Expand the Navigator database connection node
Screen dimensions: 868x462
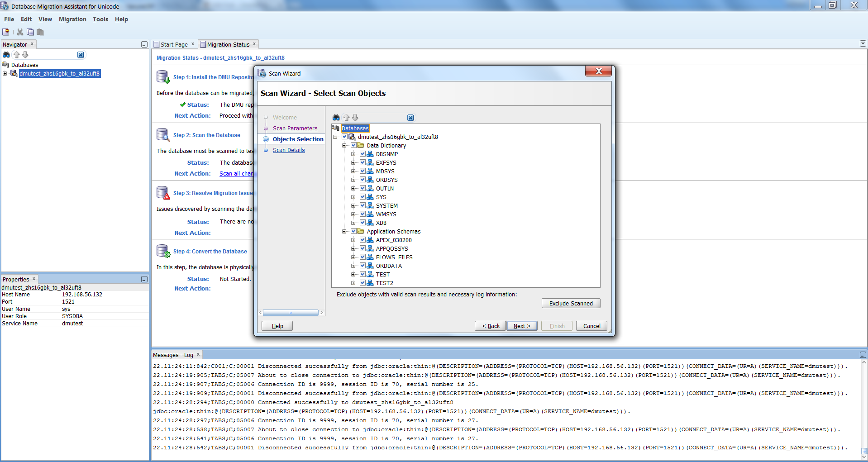coord(5,73)
